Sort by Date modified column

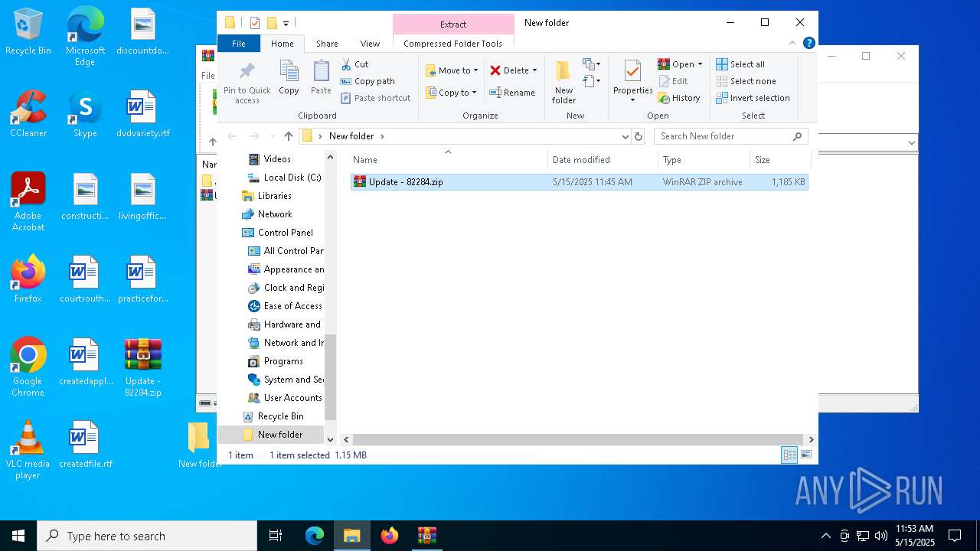pos(603,160)
